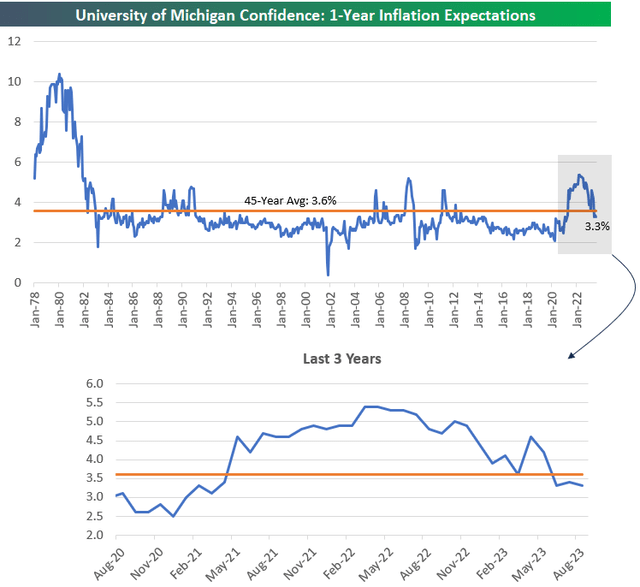Click the Jan-96 axis label

coord(256,309)
